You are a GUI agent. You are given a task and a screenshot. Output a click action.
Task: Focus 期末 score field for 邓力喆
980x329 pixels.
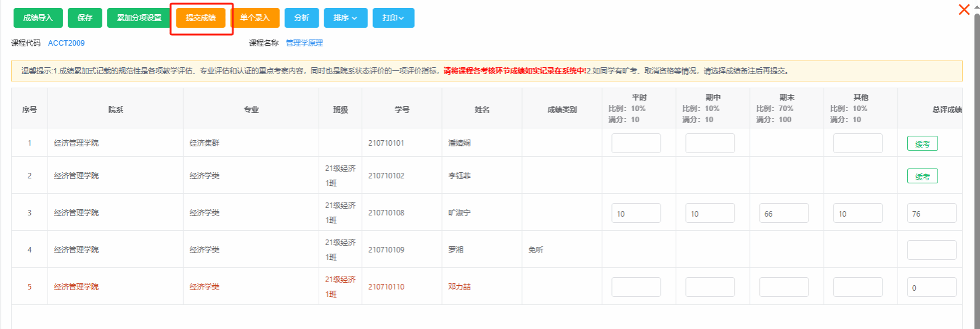(784, 287)
